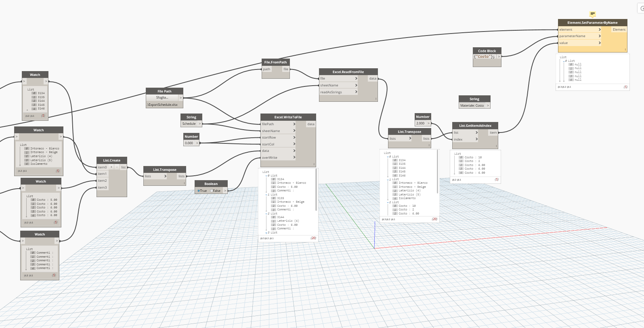Collapse '1 List' in Excel.WriteToFile preview
The width and height of the screenshot is (644, 328).
pos(266,195)
